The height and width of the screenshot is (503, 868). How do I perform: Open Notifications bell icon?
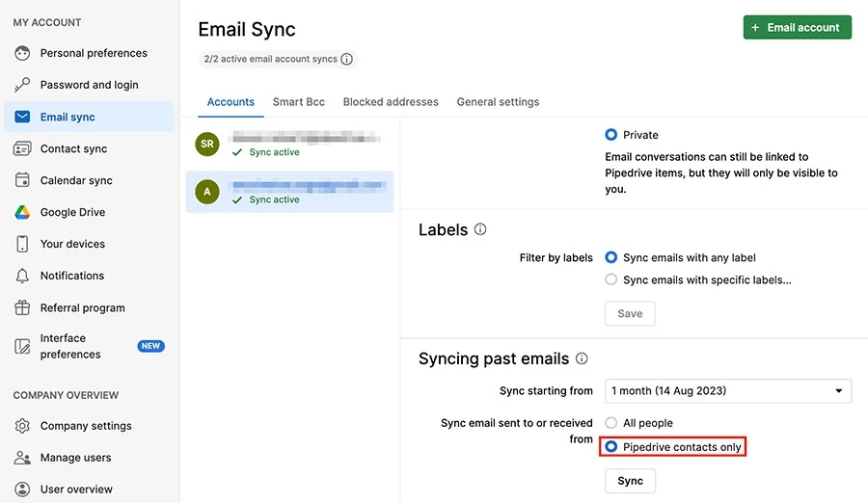pyautogui.click(x=22, y=276)
